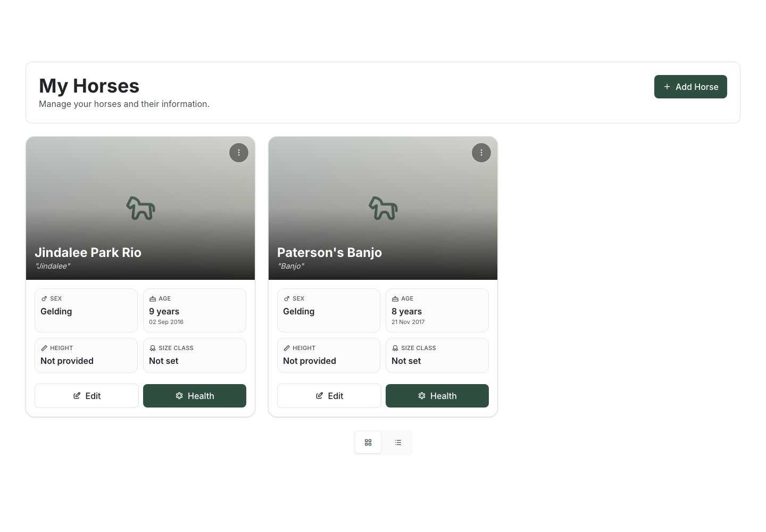Screen dimensions: 766x532
Task: Click the Gelding value on Jindalee's card
Action: 56,311
